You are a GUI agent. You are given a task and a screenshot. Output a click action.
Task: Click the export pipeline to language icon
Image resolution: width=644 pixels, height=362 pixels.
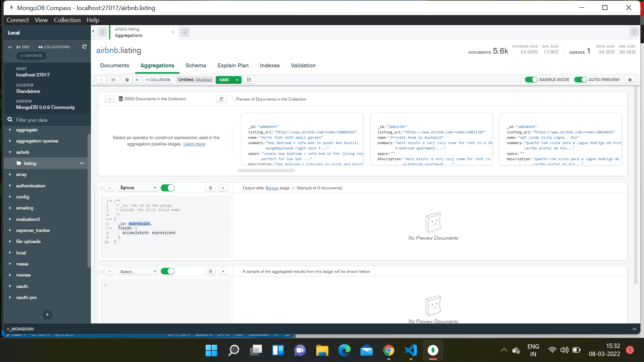tap(249, 80)
